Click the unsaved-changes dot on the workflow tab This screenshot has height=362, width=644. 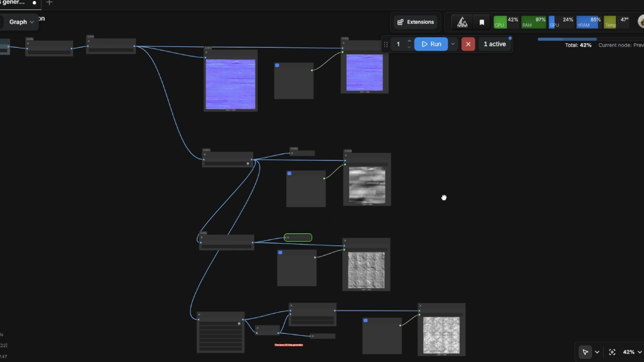click(34, 3)
